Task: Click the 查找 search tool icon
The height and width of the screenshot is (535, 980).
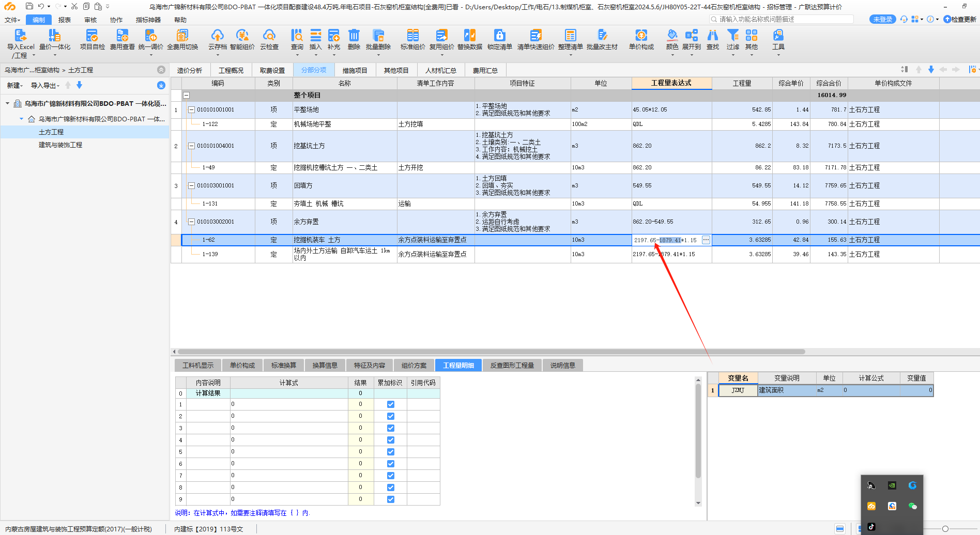Action: click(712, 36)
